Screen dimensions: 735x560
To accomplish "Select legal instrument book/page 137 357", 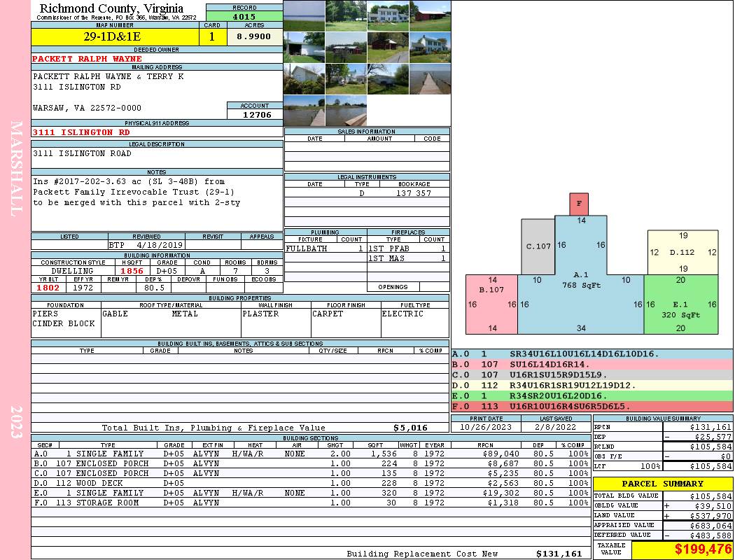I will coord(414,193).
